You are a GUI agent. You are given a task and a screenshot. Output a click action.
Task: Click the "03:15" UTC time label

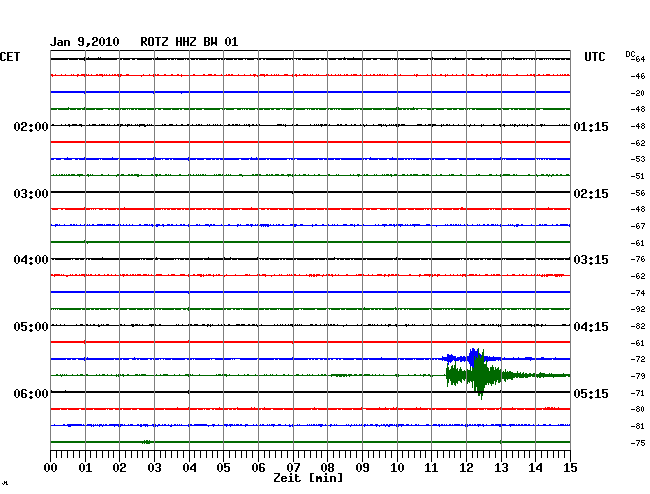pyautogui.click(x=591, y=260)
